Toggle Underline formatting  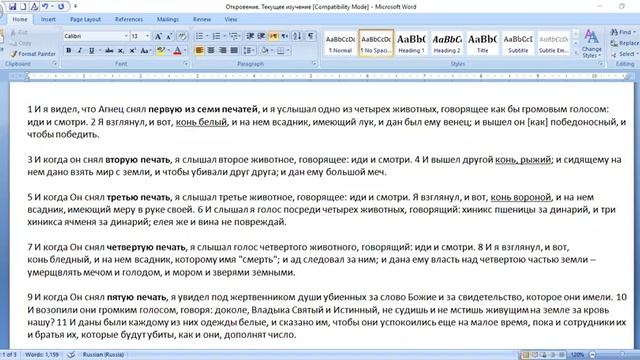(x=91, y=51)
